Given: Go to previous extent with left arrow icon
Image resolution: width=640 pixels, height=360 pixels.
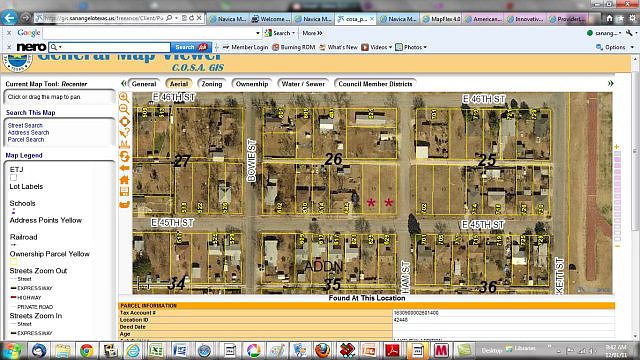Looking at the screenshot, I should 124,168.
